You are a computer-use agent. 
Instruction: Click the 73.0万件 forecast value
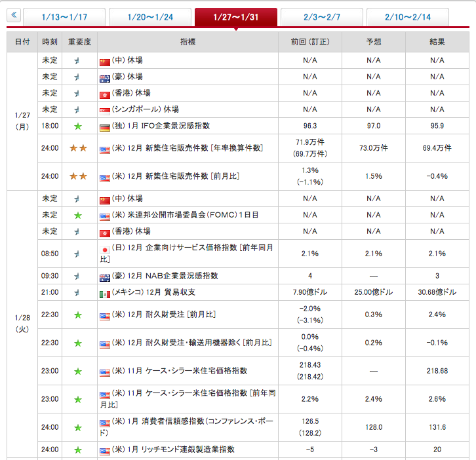coord(374,148)
